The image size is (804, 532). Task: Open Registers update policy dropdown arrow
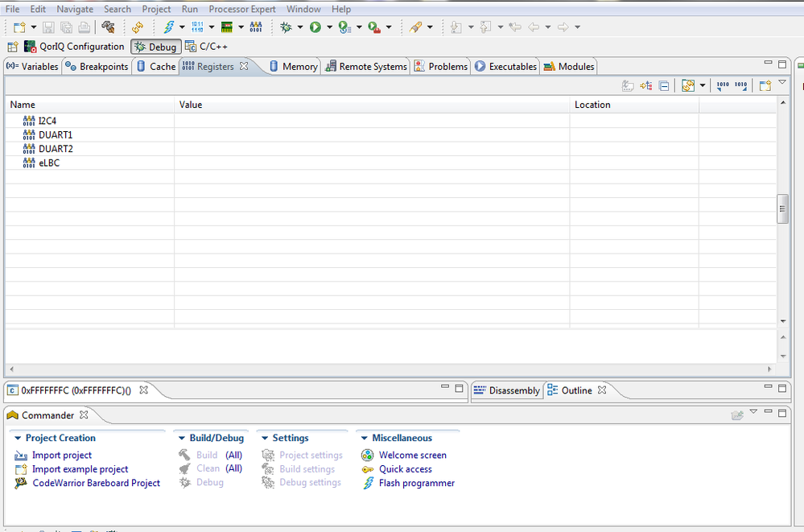click(x=703, y=85)
